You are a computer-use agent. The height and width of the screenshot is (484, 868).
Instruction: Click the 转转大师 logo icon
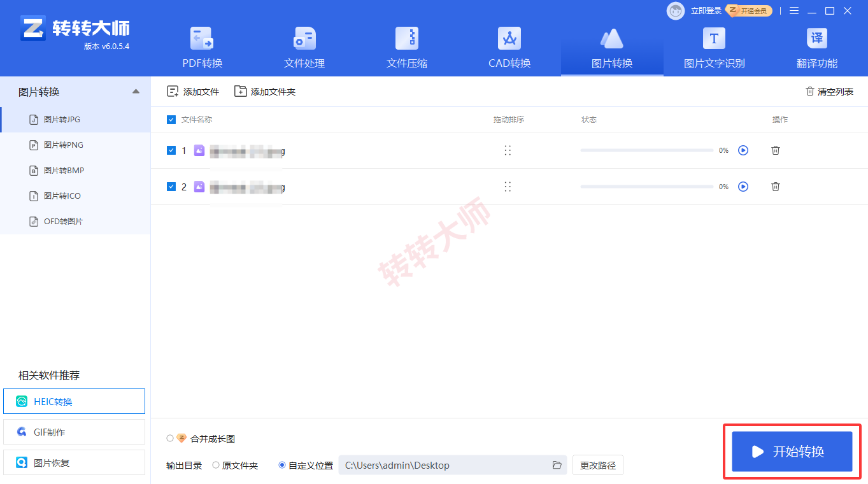(32, 29)
